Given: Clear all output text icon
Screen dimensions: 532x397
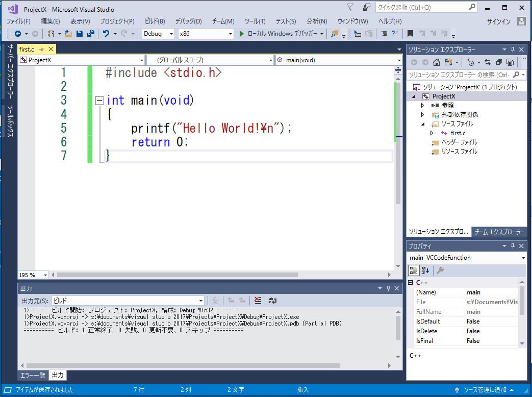Looking at the screenshot, I should [x=258, y=301].
